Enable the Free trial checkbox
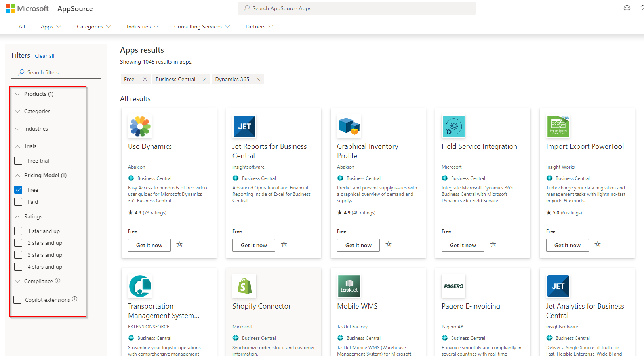Image resolution: width=644 pixels, height=356 pixels. (18, 161)
